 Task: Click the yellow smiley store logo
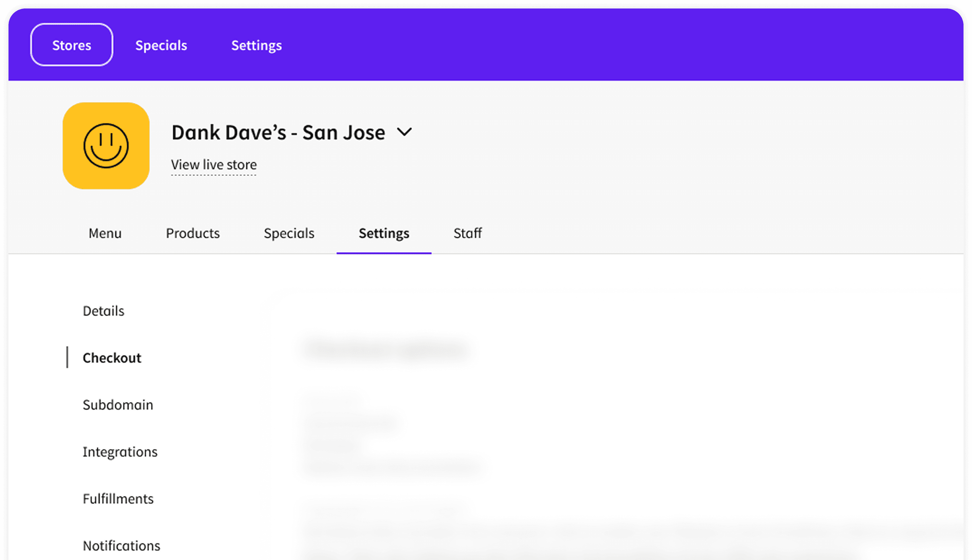106,146
